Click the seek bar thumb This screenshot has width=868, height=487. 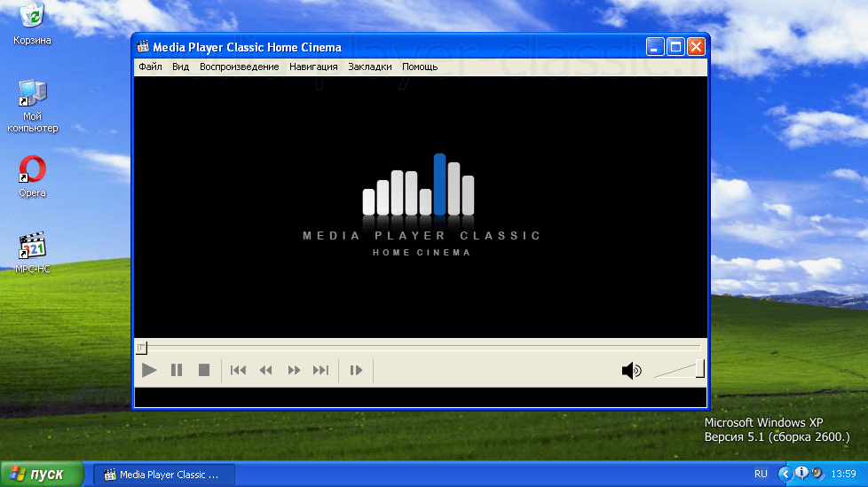click(142, 348)
